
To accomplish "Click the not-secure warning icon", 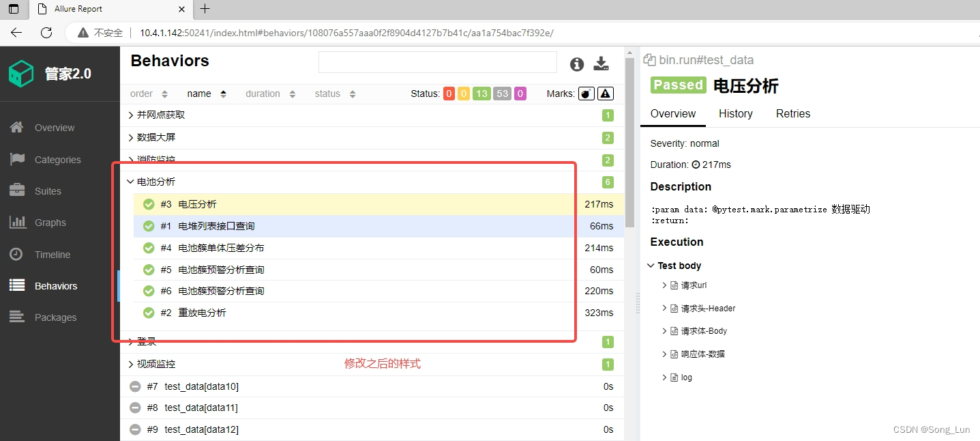I will pyautogui.click(x=83, y=33).
